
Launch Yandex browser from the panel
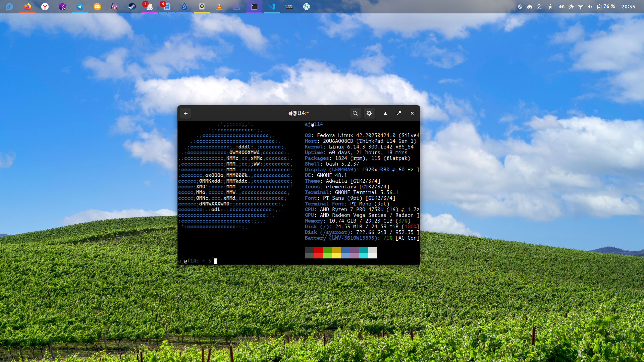[45, 7]
